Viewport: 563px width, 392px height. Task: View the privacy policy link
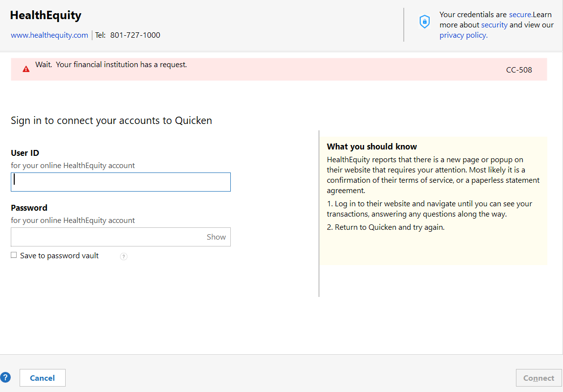coord(463,35)
